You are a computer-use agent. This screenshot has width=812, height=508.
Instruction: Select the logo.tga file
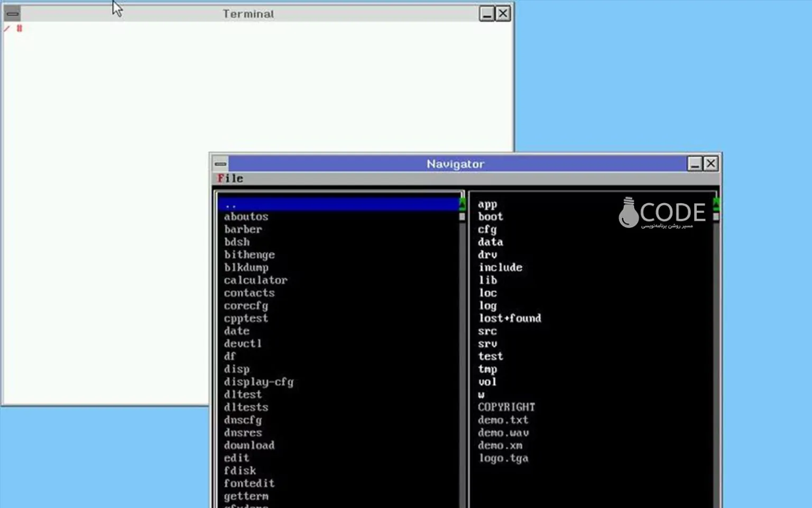503,458
